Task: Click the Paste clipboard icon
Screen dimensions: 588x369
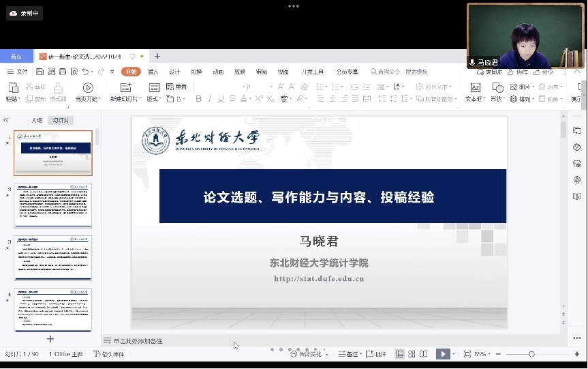Action: (12, 87)
